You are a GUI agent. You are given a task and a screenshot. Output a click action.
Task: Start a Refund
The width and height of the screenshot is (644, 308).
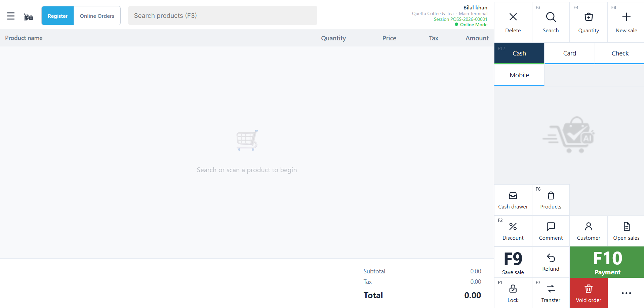click(x=551, y=262)
